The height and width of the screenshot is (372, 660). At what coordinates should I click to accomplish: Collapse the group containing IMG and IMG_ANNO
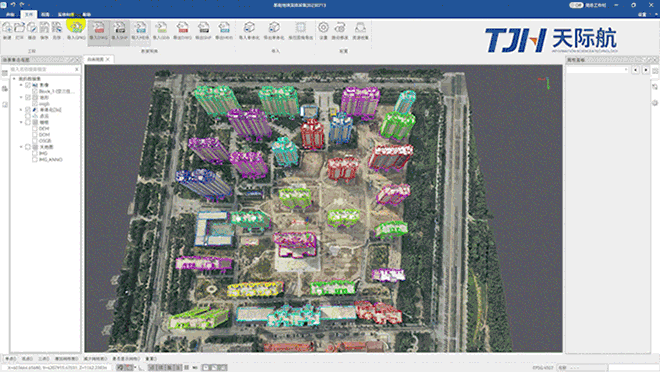(x=21, y=147)
